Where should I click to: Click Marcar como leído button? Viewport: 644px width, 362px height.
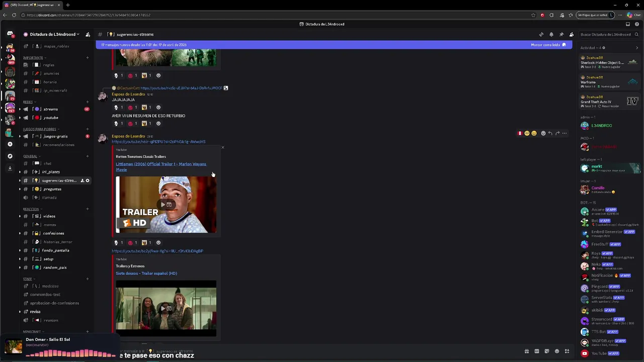click(x=548, y=45)
